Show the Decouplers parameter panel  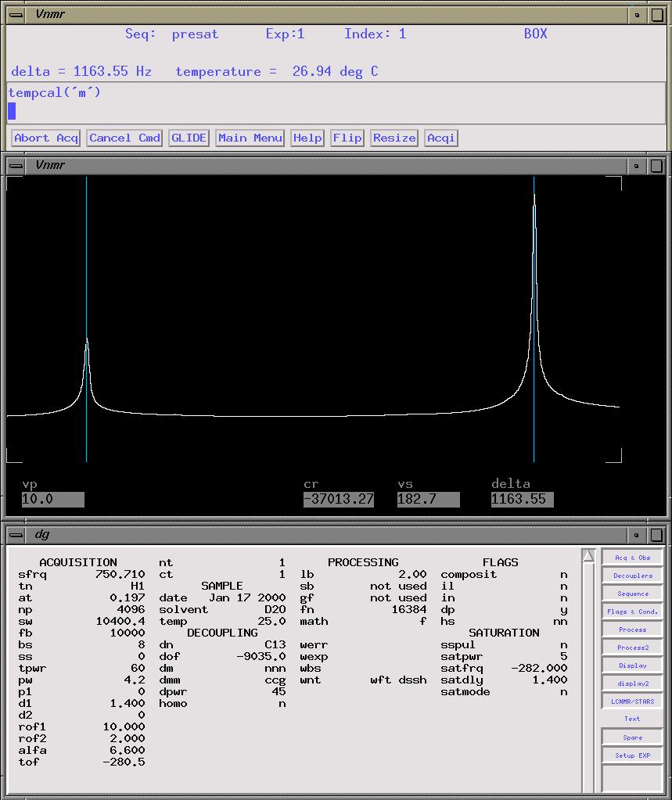pos(632,576)
